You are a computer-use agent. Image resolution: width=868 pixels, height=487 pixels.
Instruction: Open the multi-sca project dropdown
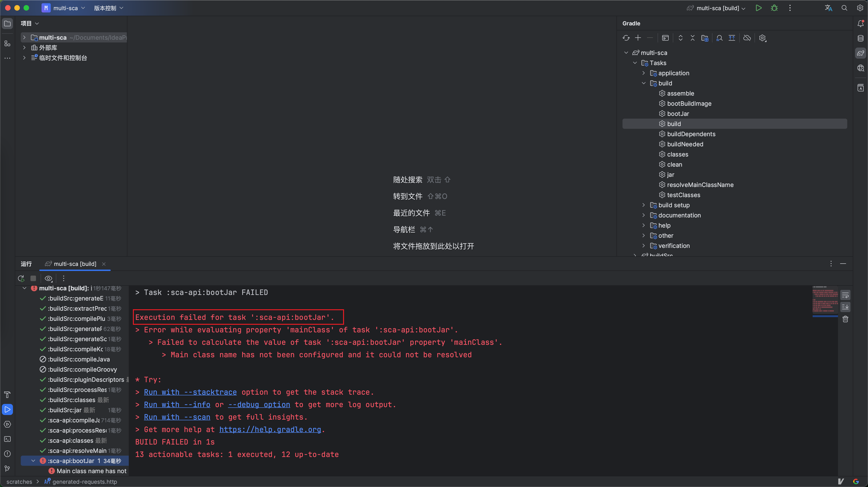[x=63, y=8]
